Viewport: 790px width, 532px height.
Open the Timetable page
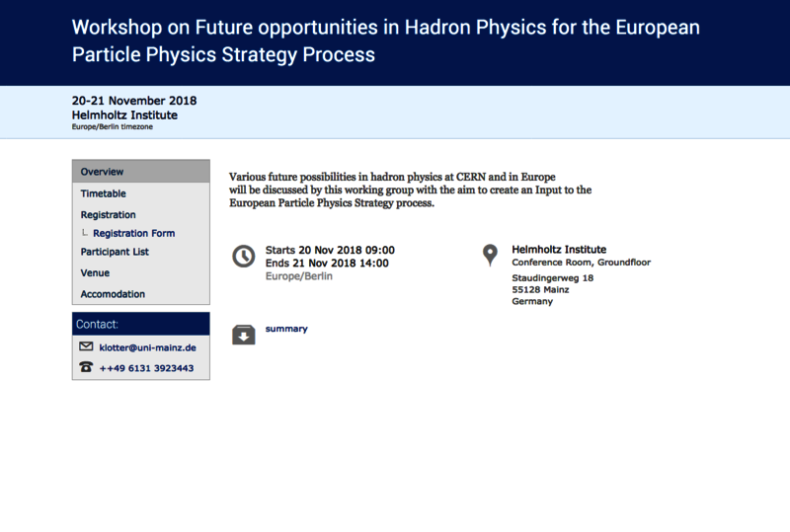pos(104,193)
